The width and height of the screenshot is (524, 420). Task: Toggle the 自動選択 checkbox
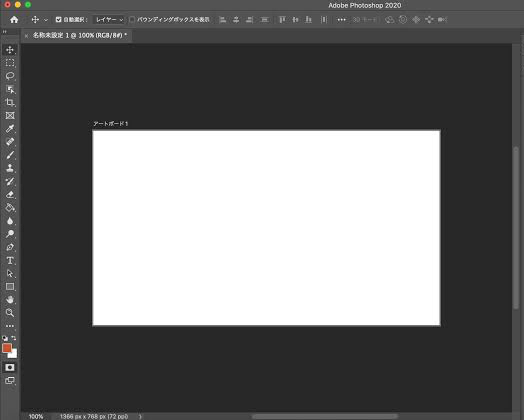tap(58, 20)
